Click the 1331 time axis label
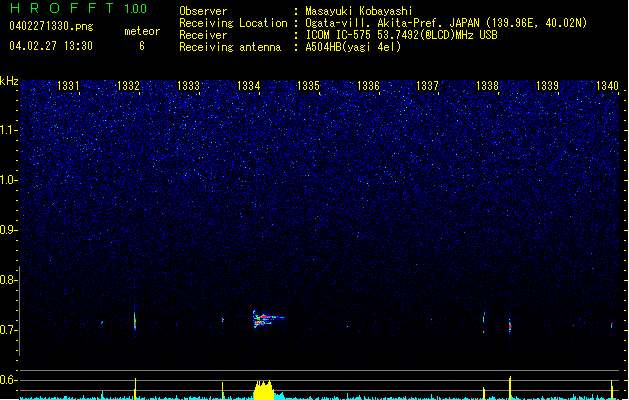 68,85
